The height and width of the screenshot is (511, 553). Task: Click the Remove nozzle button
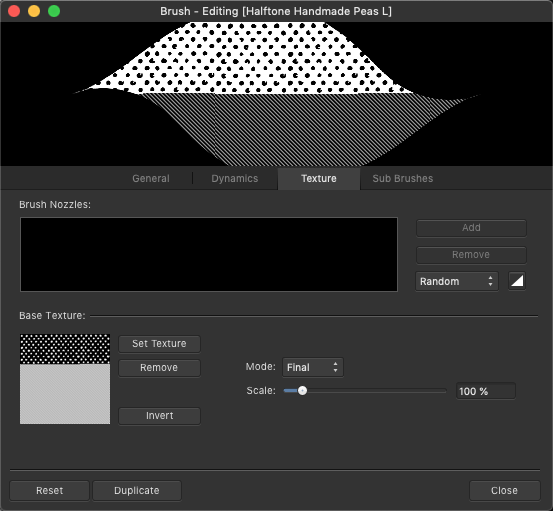(471, 254)
